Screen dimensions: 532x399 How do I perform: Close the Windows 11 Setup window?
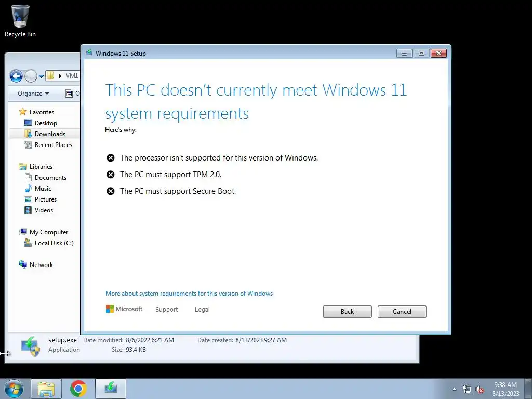438,54
